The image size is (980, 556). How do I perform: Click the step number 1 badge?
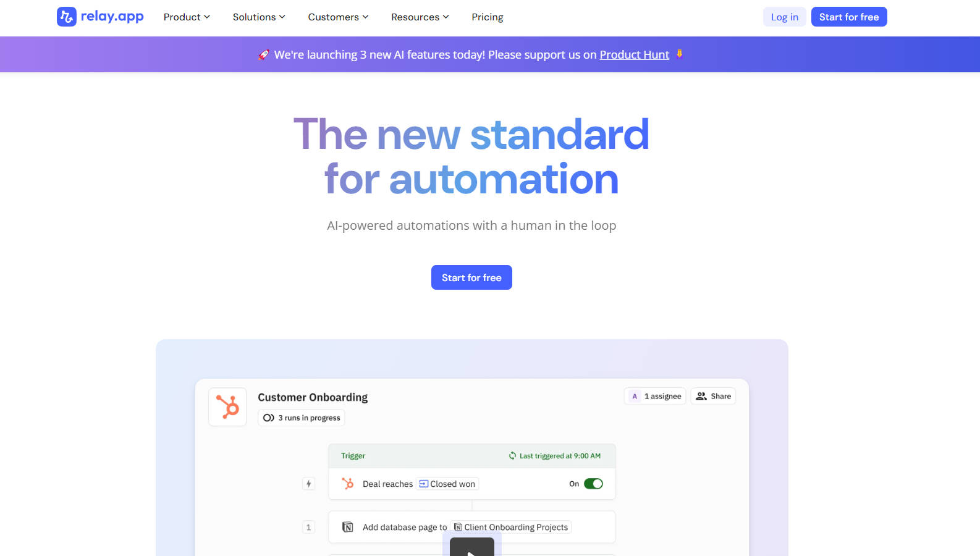pyautogui.click(x=308, y=527)
